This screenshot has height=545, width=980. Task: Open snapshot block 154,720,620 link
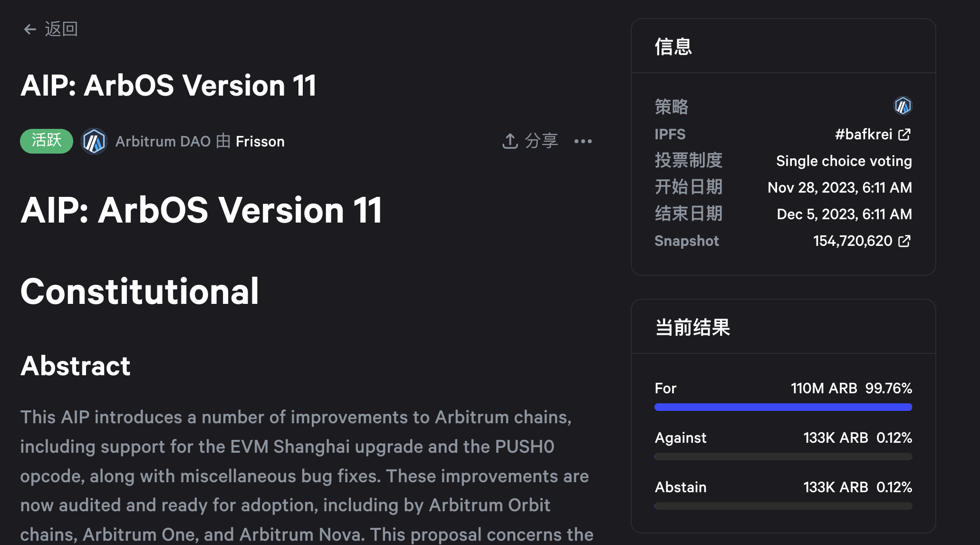[853, 241]
